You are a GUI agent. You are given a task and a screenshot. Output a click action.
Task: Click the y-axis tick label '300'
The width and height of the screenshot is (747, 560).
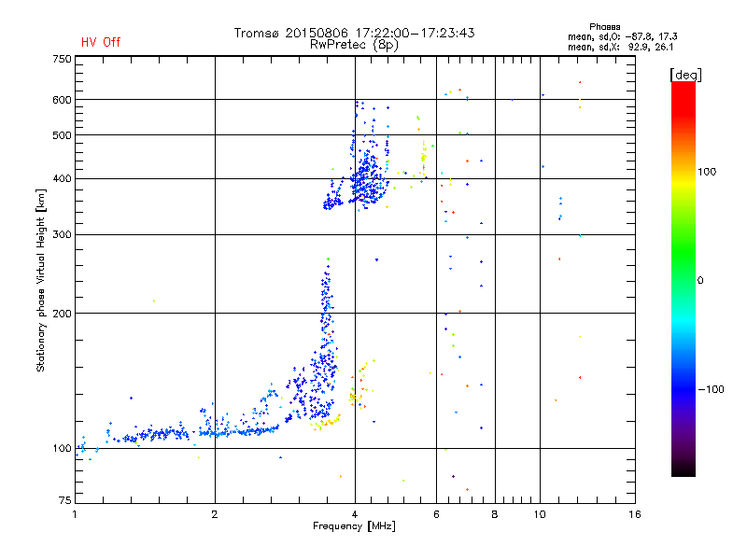click(x=62, y=235)
